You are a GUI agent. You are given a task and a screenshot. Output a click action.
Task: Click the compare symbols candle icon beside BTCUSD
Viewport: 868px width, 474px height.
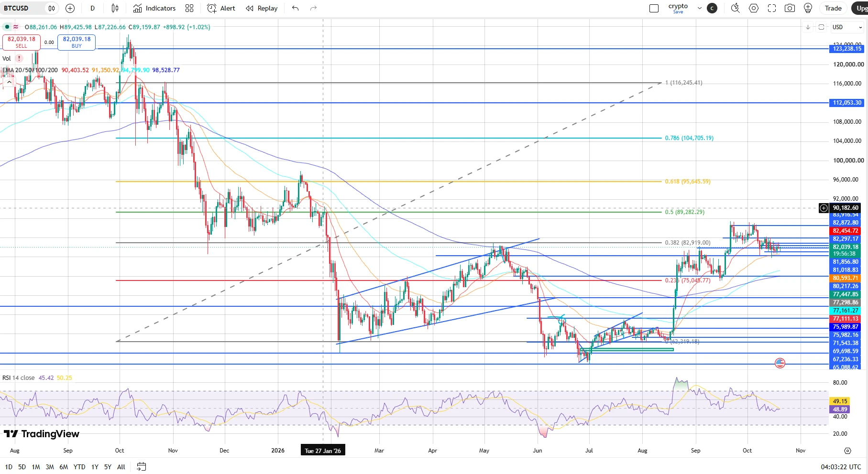pyautogui.click(x=52, y=8)
